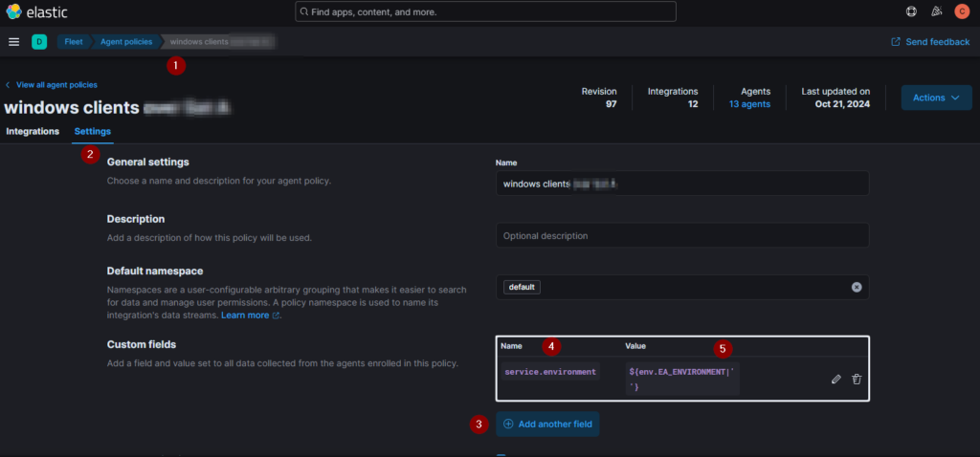Open the newsfeed celebration icon
The height and width of the screenshot is (457, 980).
pyautogui.click(x=936, y=11)
